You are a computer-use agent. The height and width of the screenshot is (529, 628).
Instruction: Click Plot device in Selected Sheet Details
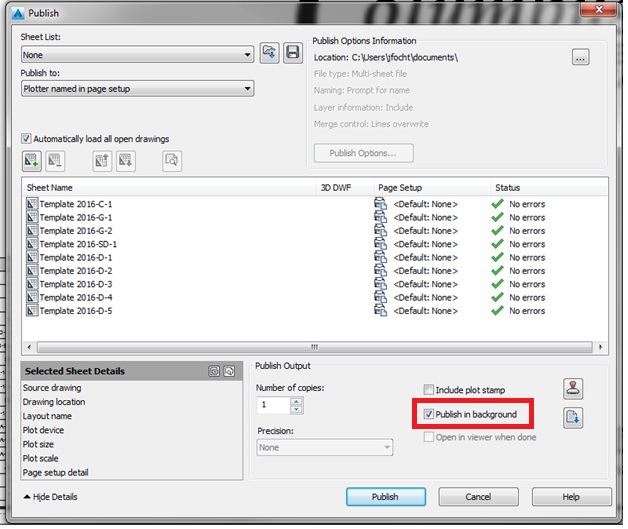(43, 430)
